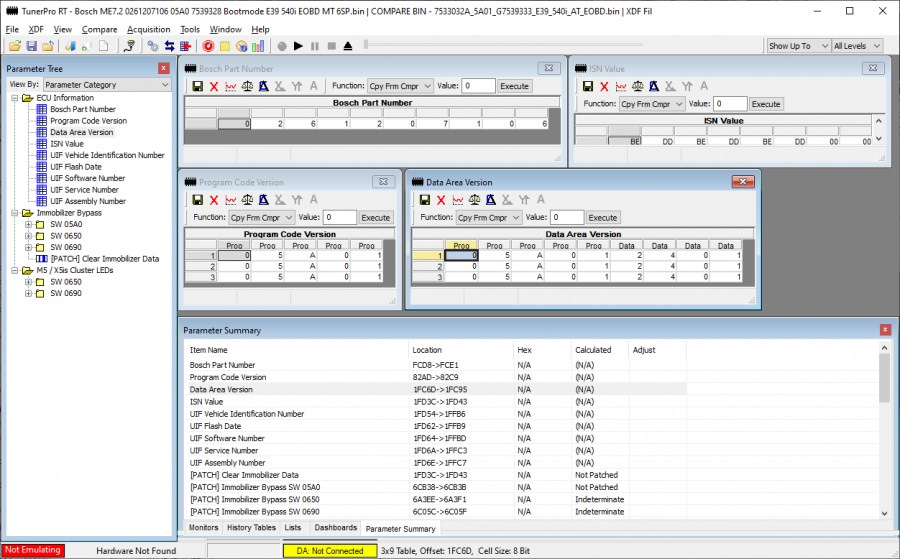Expand SW 05A0 under Immobilizer Bypass
The height and width of the screenshot is (559, 900).
(28, 224)
